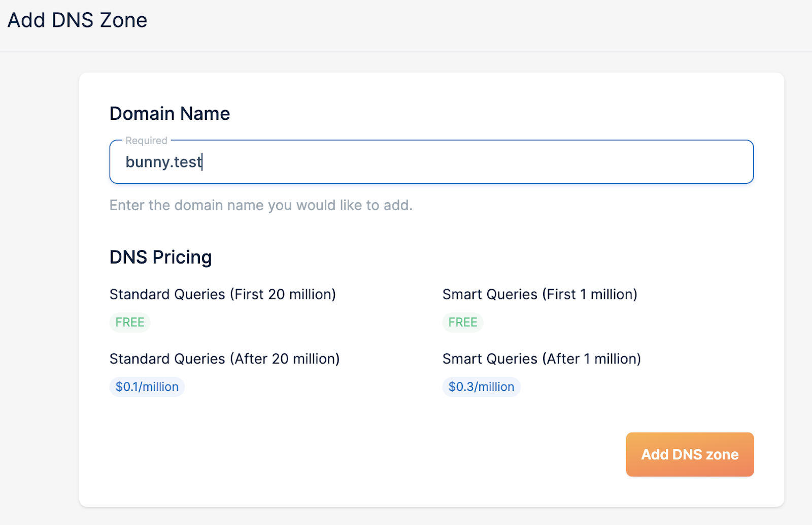Click the Smart Queries (After 1 million) label
Screen dimensions: 812x525
(x=542, y=358)
